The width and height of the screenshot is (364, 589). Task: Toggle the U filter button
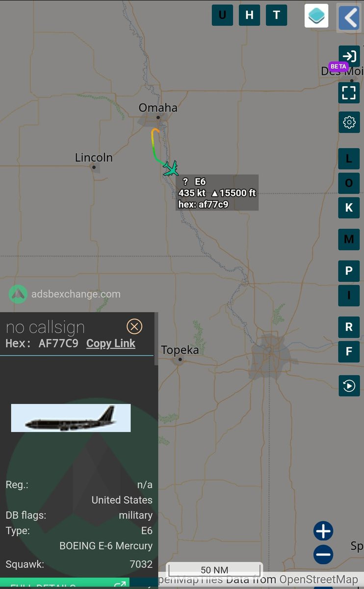pyautogui.click(x=222, y=15)
